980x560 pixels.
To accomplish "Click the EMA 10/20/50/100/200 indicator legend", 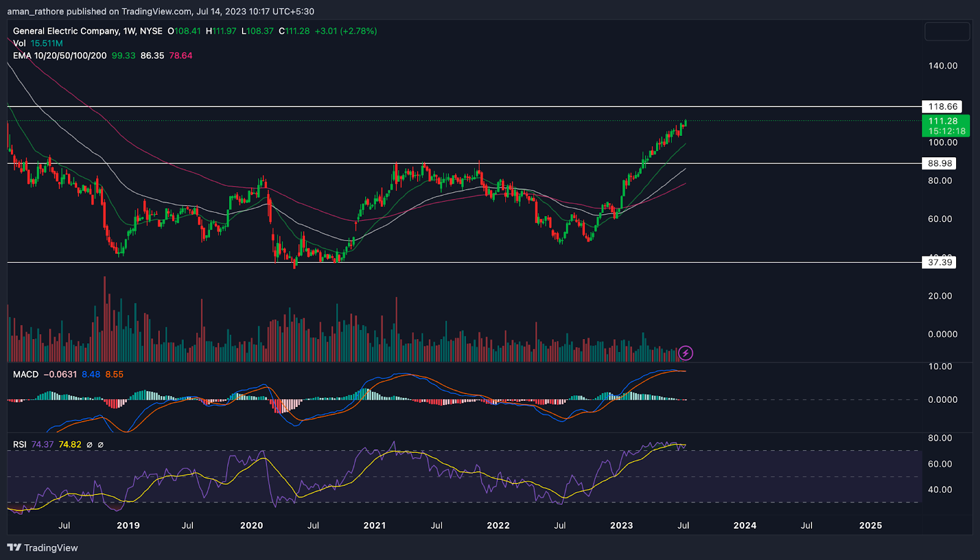I will (60, 55).
